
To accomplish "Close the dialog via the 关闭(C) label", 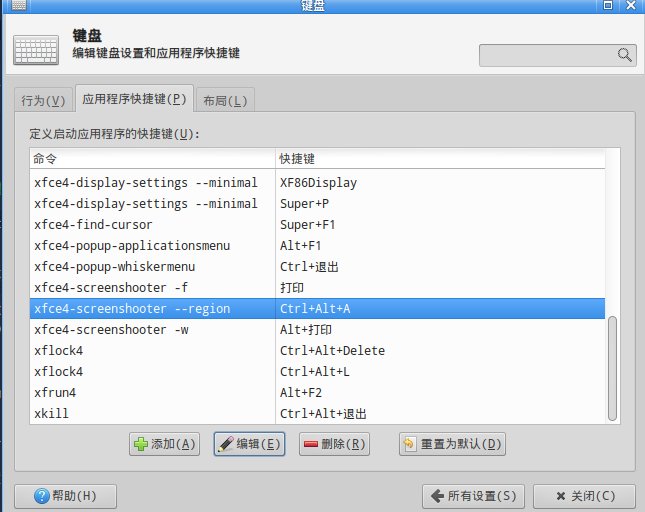I will [x=593, y=496].
